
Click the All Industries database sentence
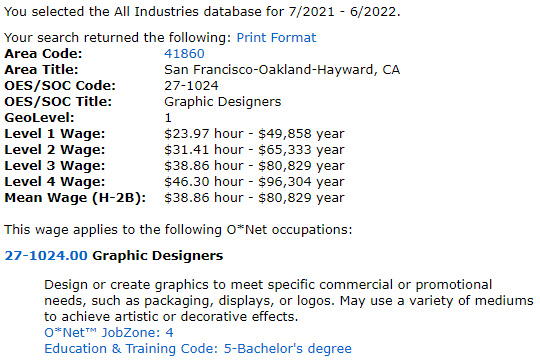(202, 11)
